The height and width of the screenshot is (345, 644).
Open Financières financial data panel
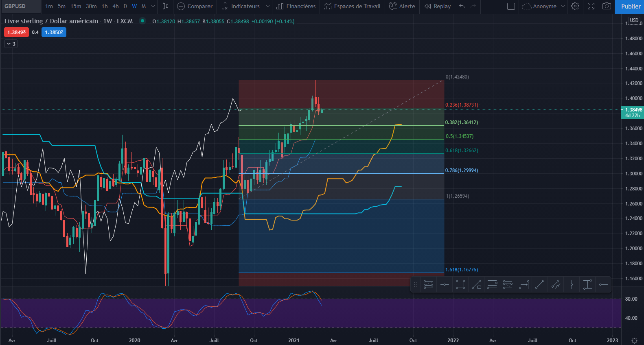click(296, 6)
